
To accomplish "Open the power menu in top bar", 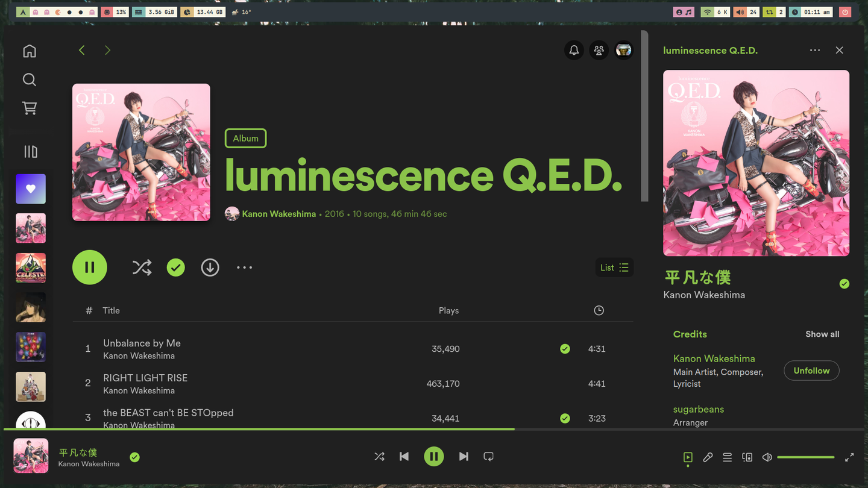I will pos(844,12).
